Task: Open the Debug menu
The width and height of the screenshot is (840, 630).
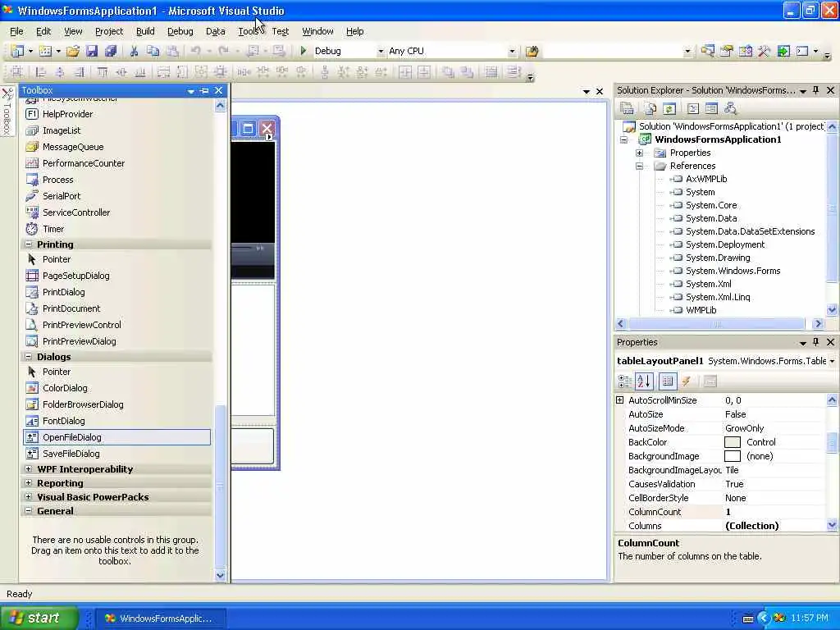Action: pos(180,32)
